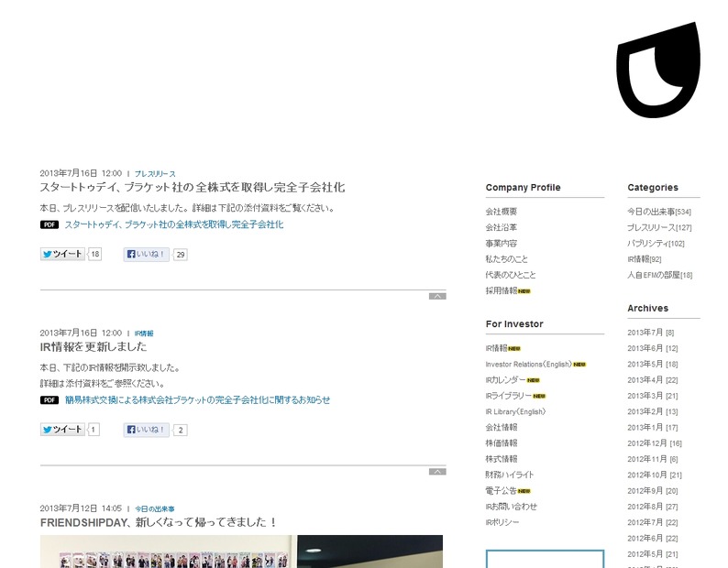Image resolution: width=728 pixels, height=568 pixels.
Task: Open archive 2013年2月 [13]
Action: point(652,411)
